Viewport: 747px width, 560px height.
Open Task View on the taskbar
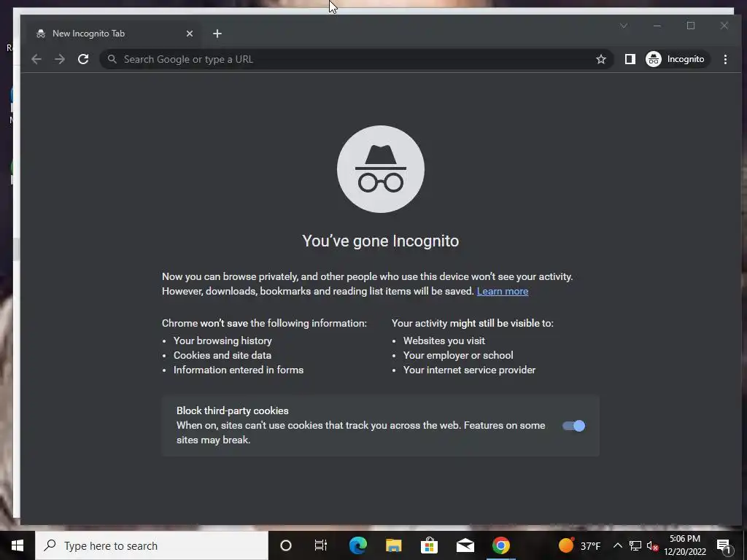(321, 545)
